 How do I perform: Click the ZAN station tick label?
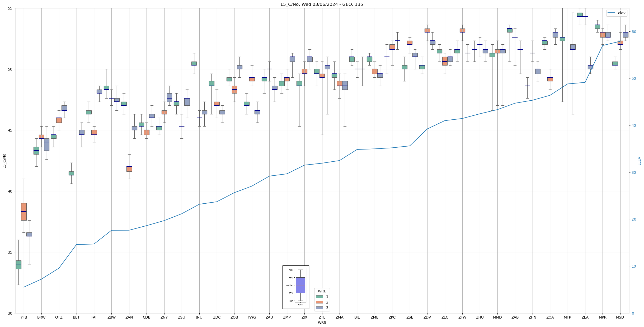coord(129,317)
